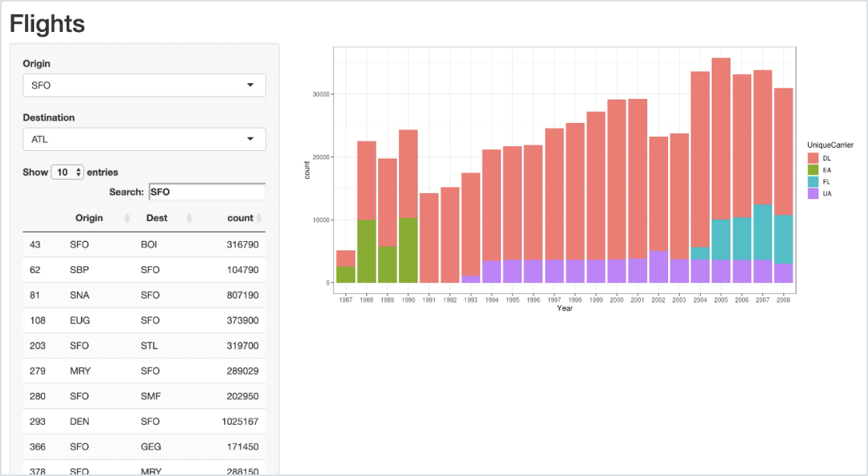Image resolution: width=868 pixels, height=476 pixels.
Task: Click the row with count 807190
Action: pyautogui.click(x=144, y=295)
